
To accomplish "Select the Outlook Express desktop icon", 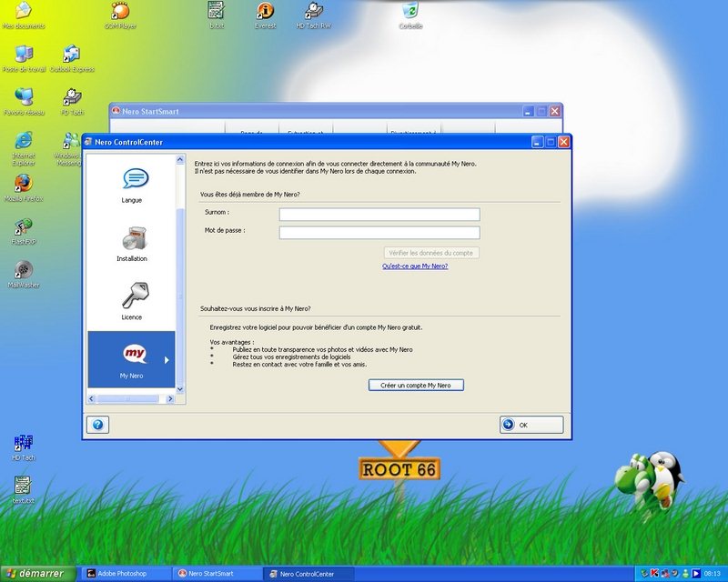I will [x=72, y=59].
